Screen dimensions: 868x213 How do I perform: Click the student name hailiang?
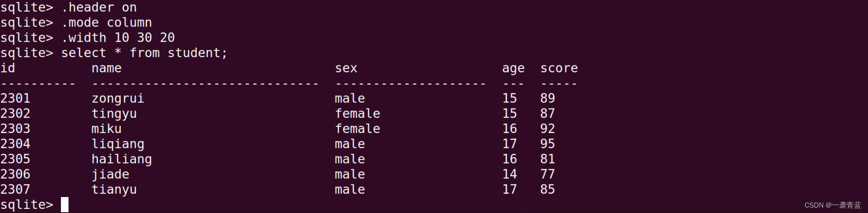[x=122, y=159]
